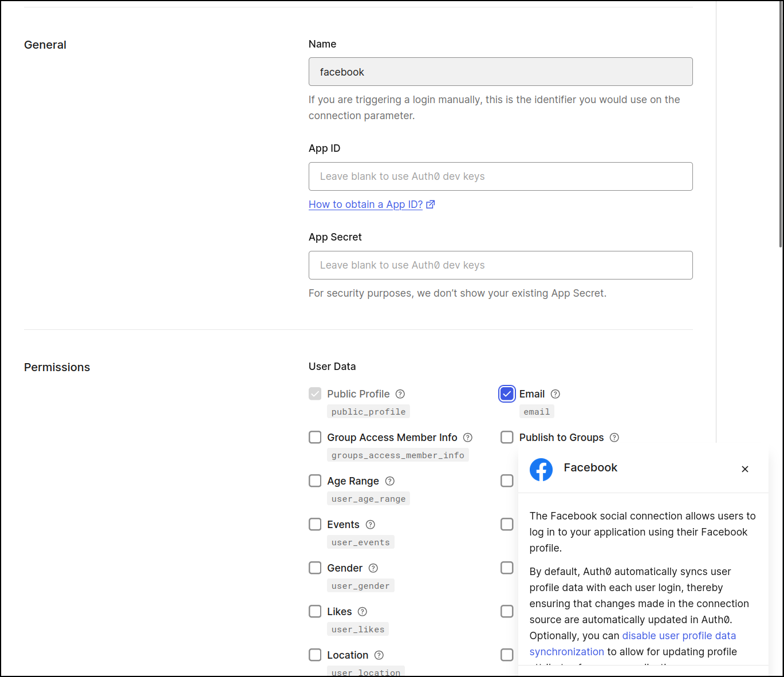
Task: Click the 'user_age_range' scope tag
Action: (x=368, y=499)
